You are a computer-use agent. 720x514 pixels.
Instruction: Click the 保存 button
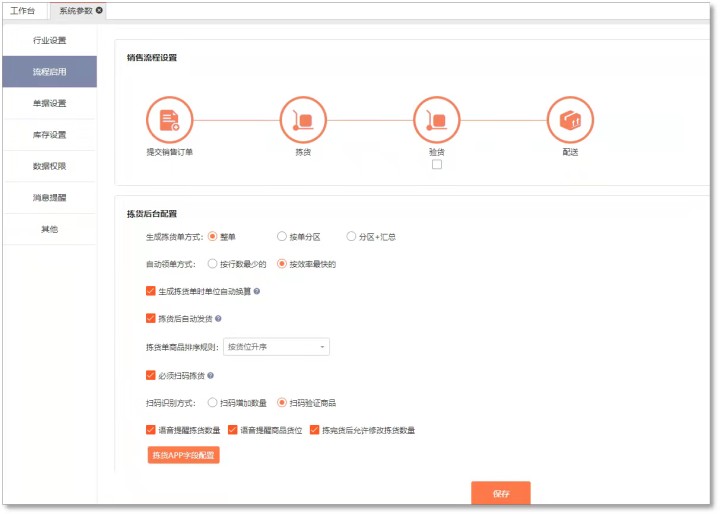coord(501,494)
